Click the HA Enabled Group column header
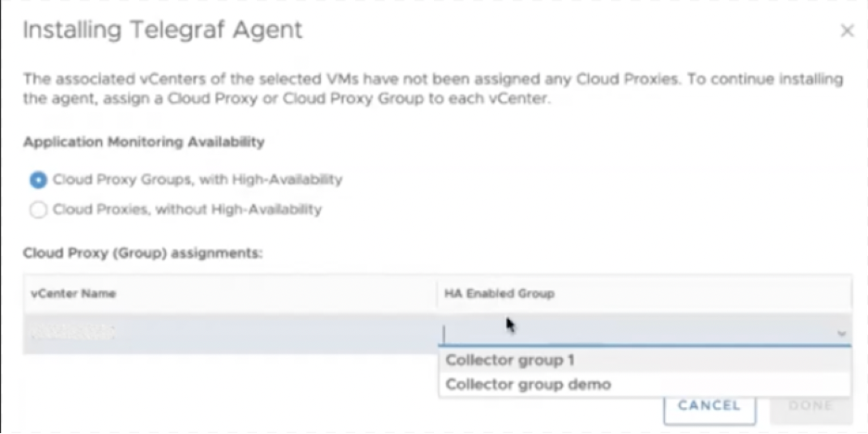This screenshot has height=434, width=868. coord(499,294)
